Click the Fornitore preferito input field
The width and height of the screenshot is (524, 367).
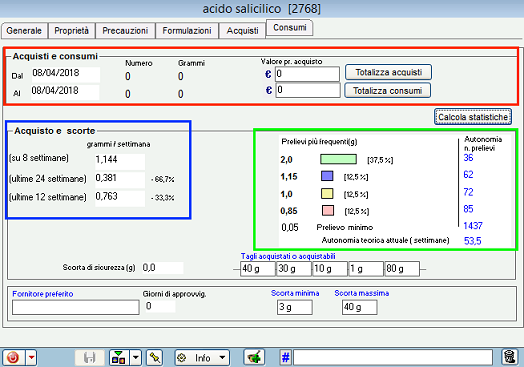[76, 307]
